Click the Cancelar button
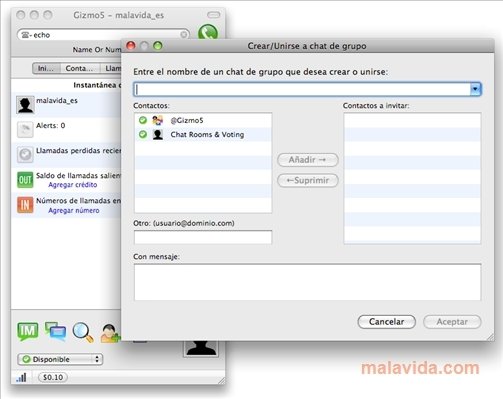Screen dimensions: 503x399 click(x=386, y=322)
